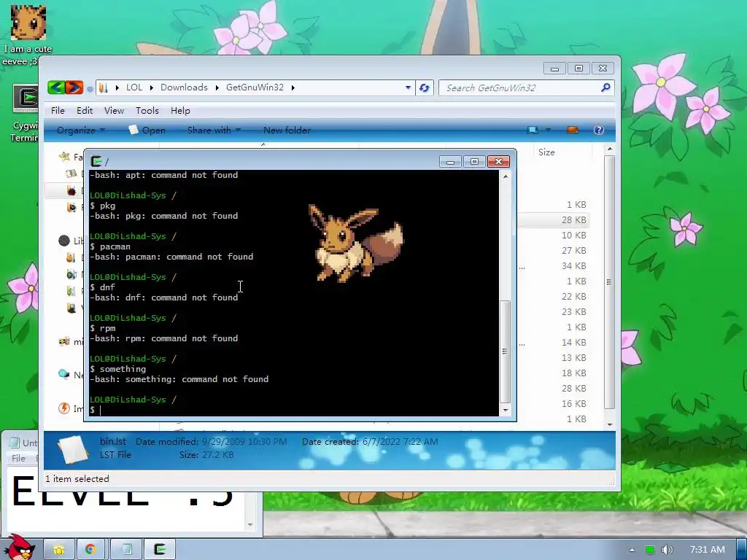Image resolution: width=747 pixels, height=560 pixels.
Task: Click Explorer file list scrollbar thumb
Action: tap(609, 282)
